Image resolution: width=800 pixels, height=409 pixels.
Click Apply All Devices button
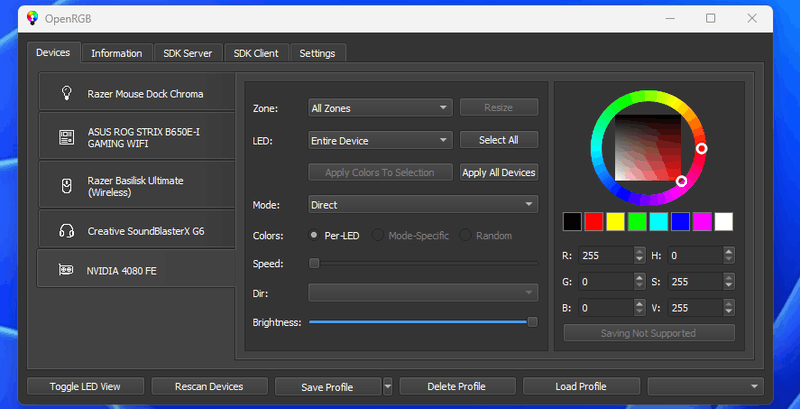498,172
